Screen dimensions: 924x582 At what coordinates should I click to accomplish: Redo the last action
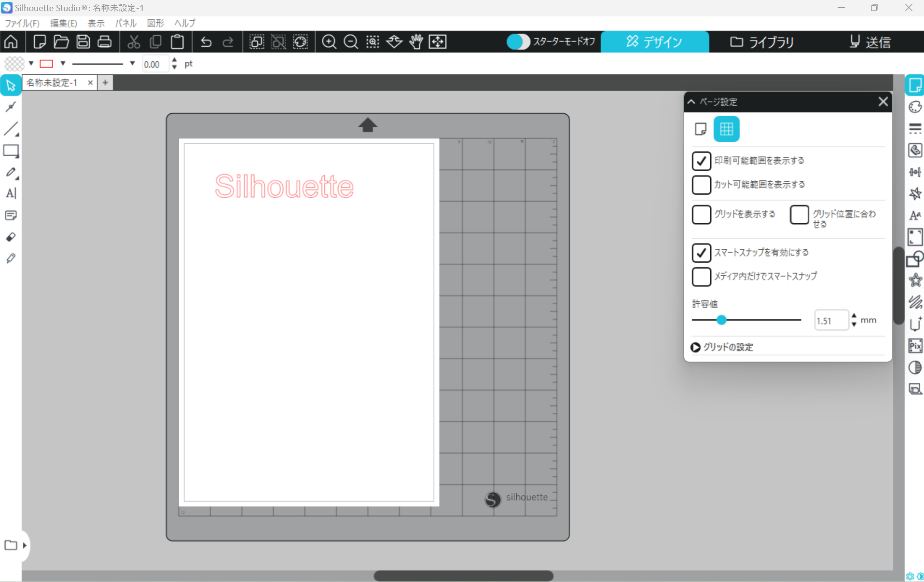(x=228, y=42)
